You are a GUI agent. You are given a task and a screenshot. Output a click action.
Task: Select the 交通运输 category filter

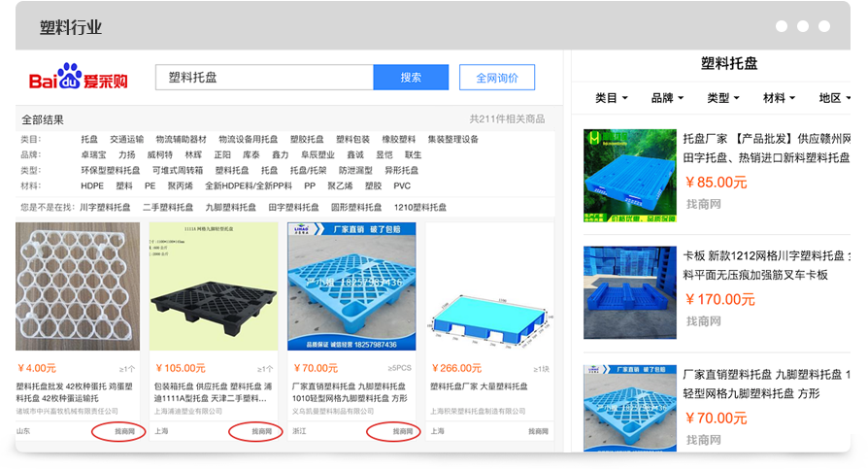126,140
